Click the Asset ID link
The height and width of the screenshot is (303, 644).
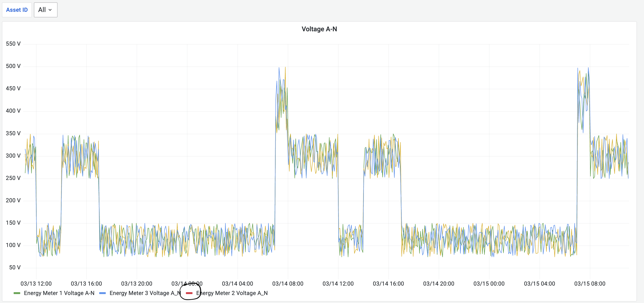[x=17, y=10]
